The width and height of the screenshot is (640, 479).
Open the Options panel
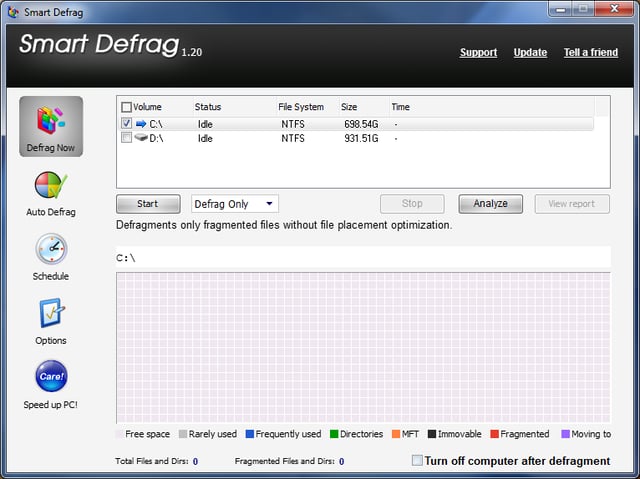coord(51,322)
